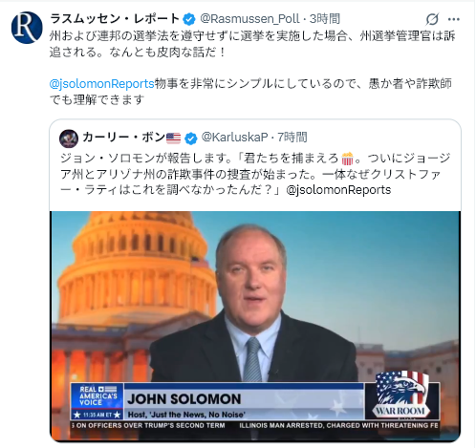Open the quoted tweet's text body
Viewport: 476px width, 448px height.
[x=255, y=174]
